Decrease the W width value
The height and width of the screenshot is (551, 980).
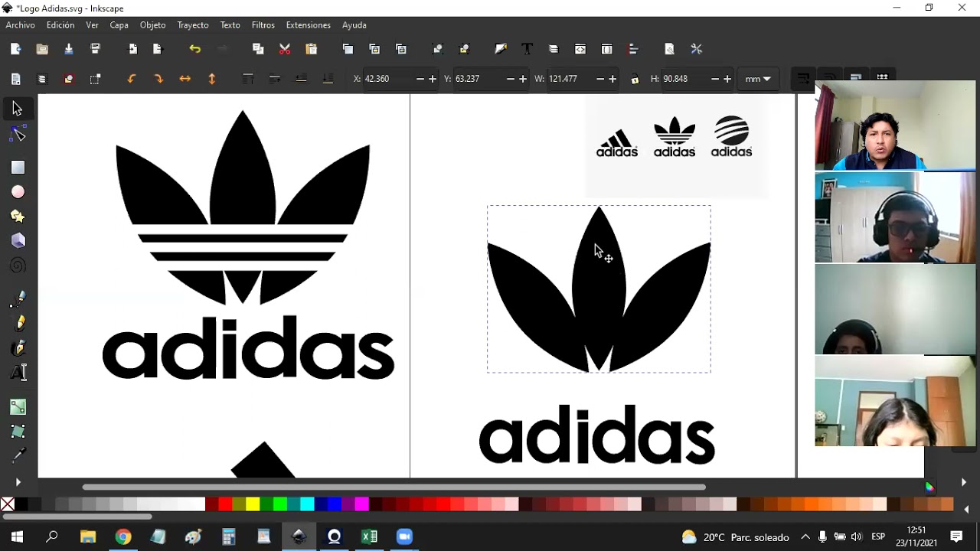tap(600, 79)
